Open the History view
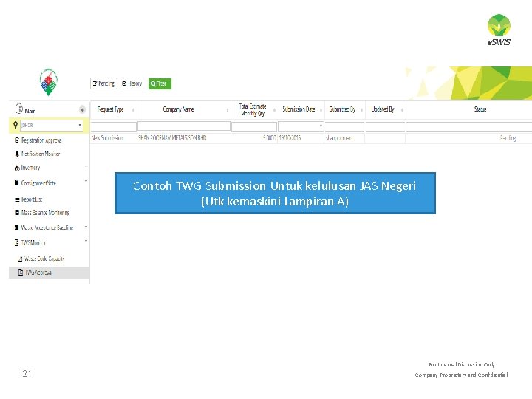The width and height of the screenshot is (532, 399). point(132,83)
